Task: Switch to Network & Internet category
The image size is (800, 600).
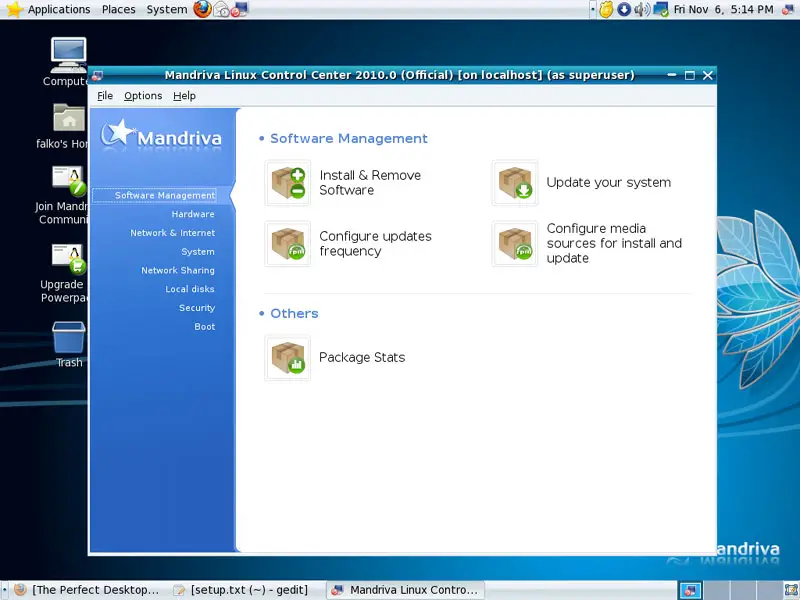Action: (172, 233)
